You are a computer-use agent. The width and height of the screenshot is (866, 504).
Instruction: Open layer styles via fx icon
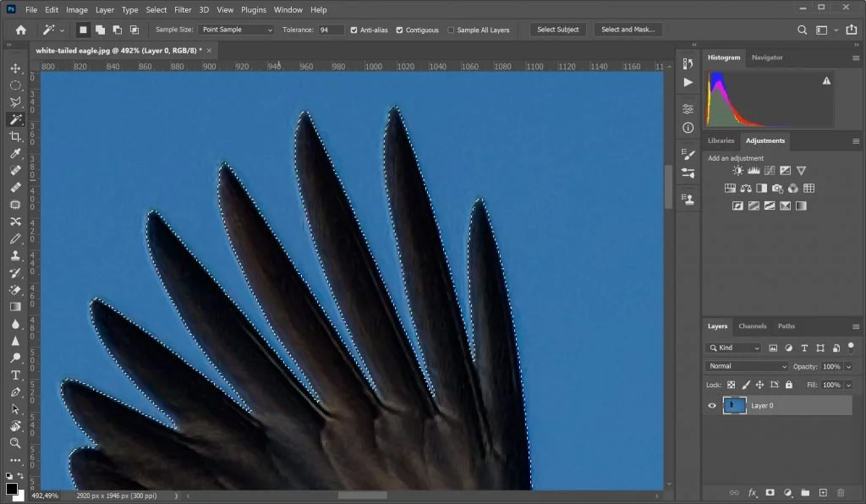(x=752, y=492)
